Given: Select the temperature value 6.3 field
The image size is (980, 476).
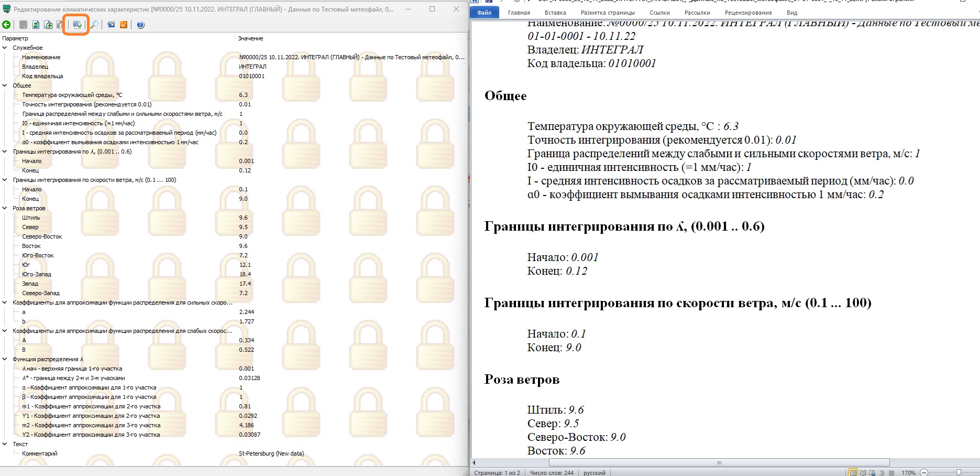Looking at the screenshot, I should 244,95.
